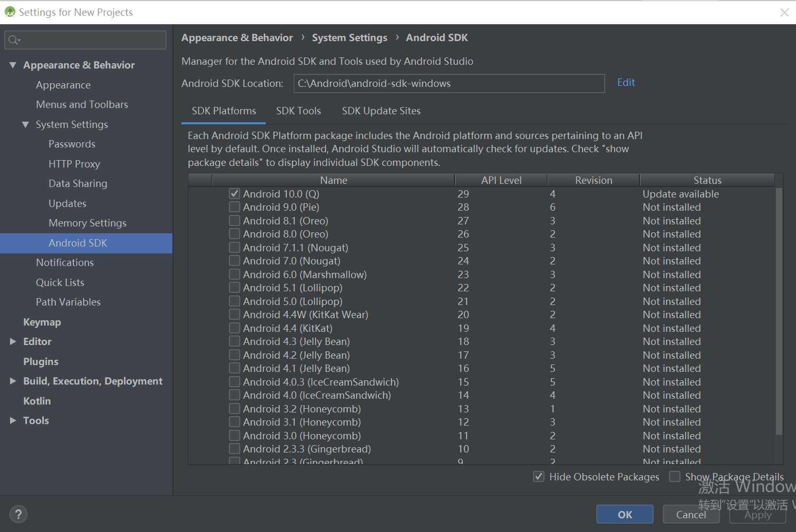Switch to the SDK Platforms tab

pyautogui.click(x=224, y=111)
